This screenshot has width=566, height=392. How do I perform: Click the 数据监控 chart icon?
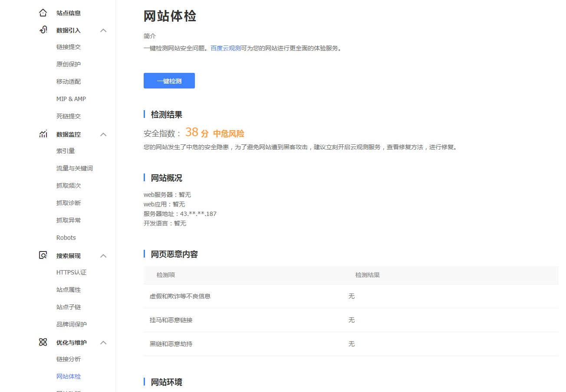[43, 134]
